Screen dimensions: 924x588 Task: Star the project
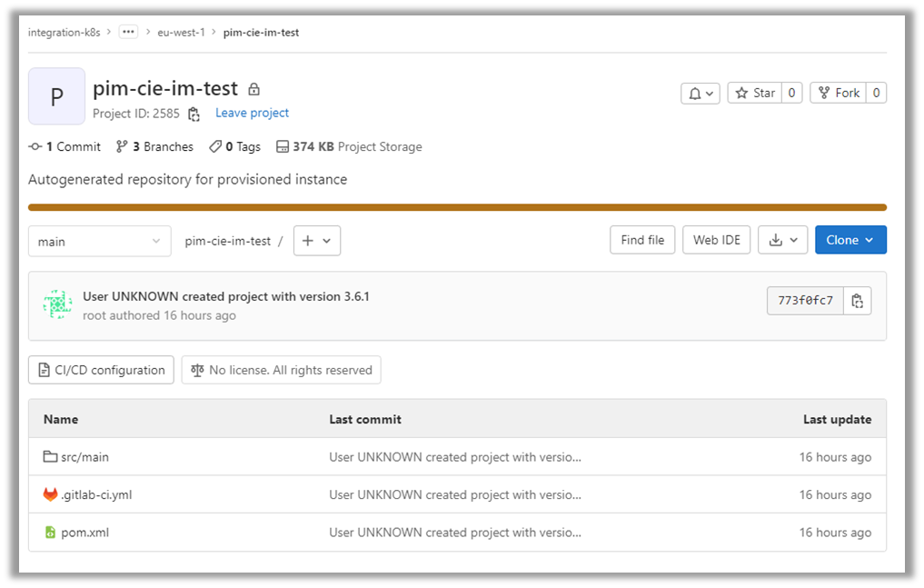click(x=755, y=93)
